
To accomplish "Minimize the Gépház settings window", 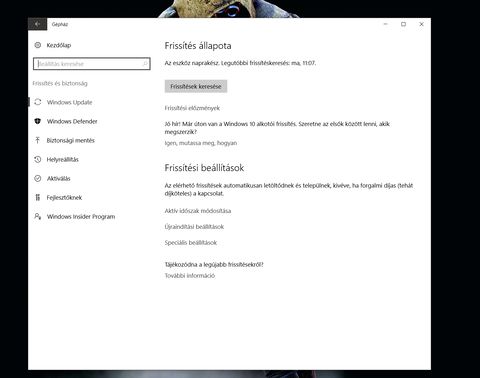I will click(x=386, y=24).
